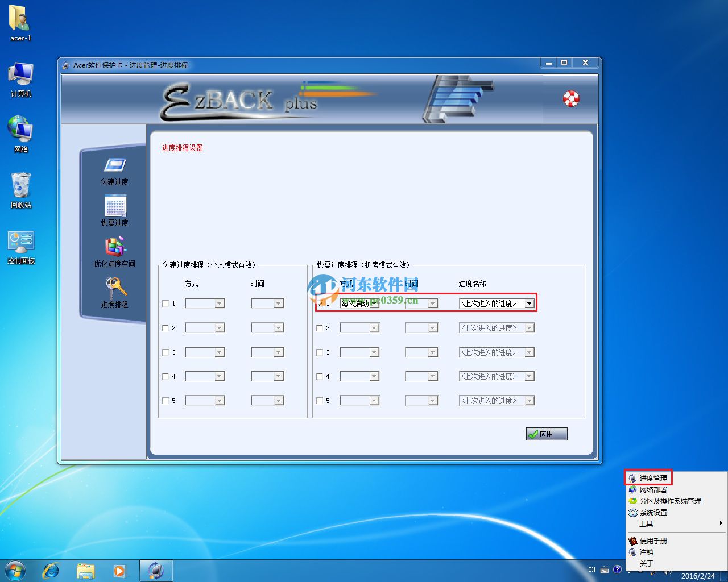Click the 控制面板 desktop icon
This screenshot has width=728, height=582.
[x=21, y=242]
